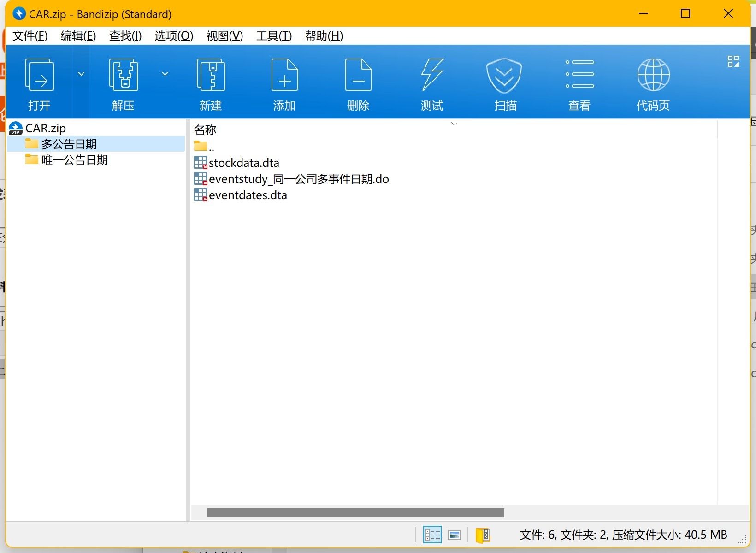This screenshot has width=756, height=553.
Task: Select the eventdates.dta file name
Action: (x=248, y=195)
